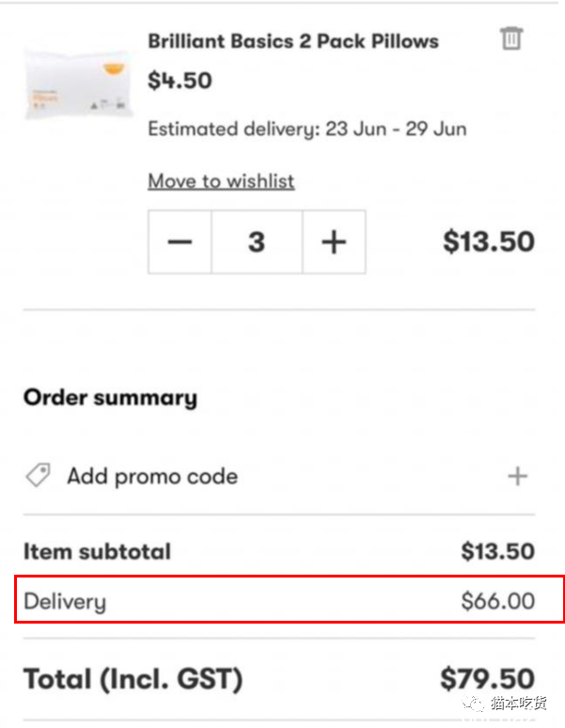Image resolution: width=565 pixels, height=728 pixels.
Task: Open the Brilliant Basics 2 Pack Pillows title
Action: (x=293, y=41)
